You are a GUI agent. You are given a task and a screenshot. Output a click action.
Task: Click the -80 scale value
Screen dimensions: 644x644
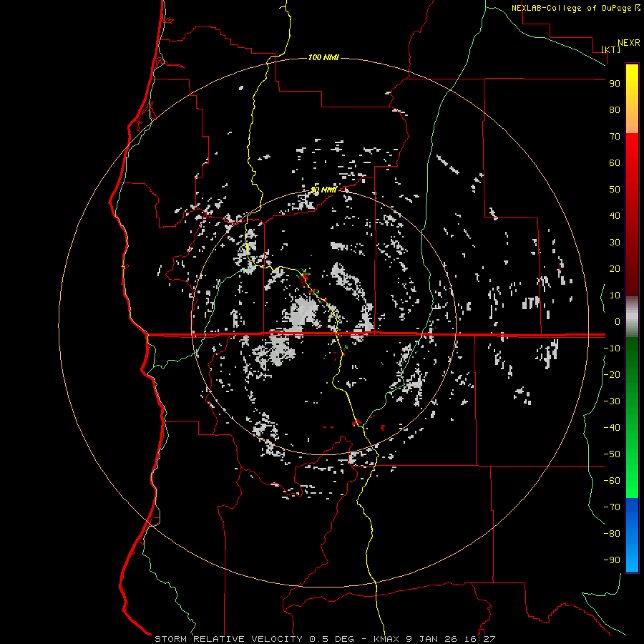click(612, 534)
